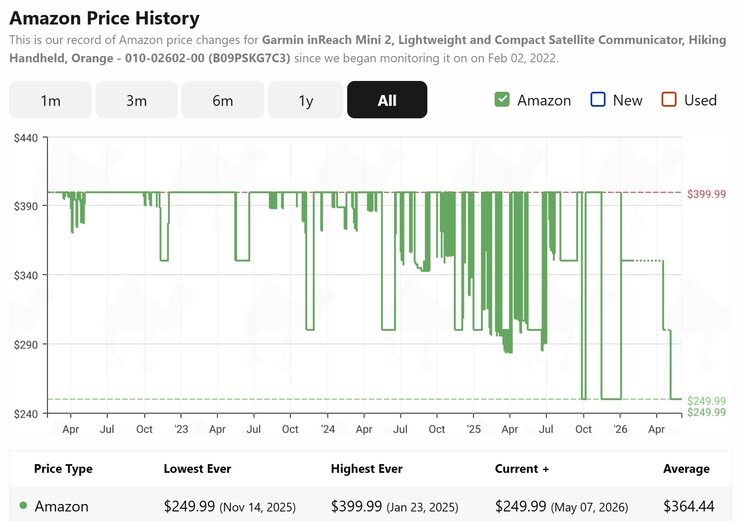Select the All time range tab
Viewport: 738px width, 521px height.
coord(387,100)
